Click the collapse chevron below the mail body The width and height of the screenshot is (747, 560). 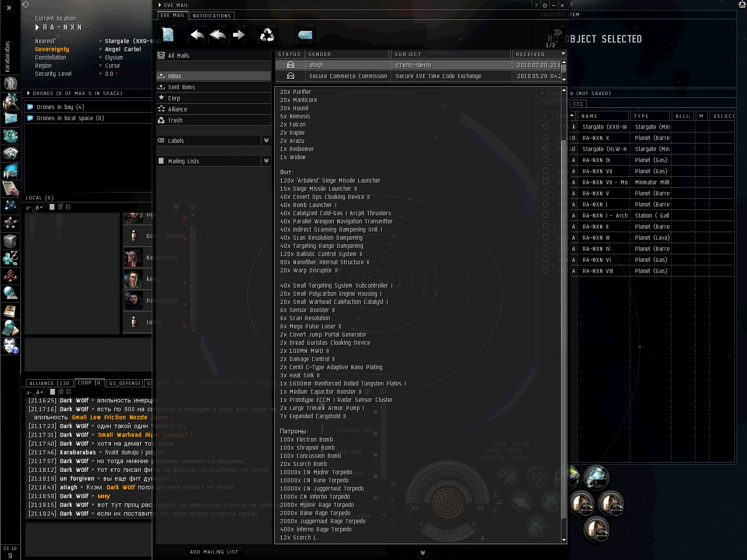pos(423,552)
